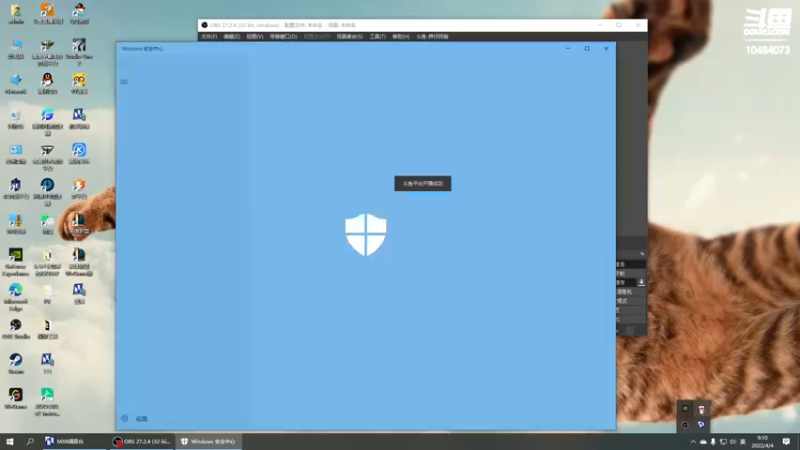
Task: Open the GeForce Experience desktop shortcut
Action: [x=16, y=262]
